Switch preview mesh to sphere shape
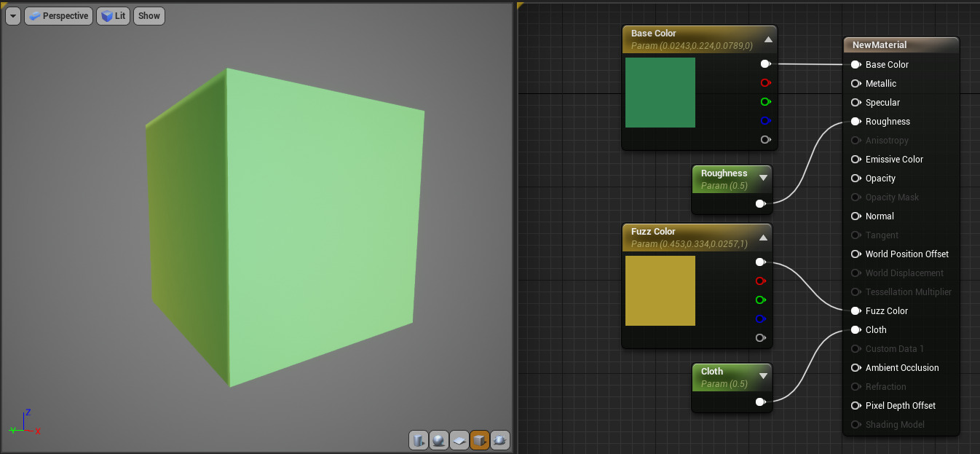Screen dimensions: 980x454 click(x=439, y=440)
